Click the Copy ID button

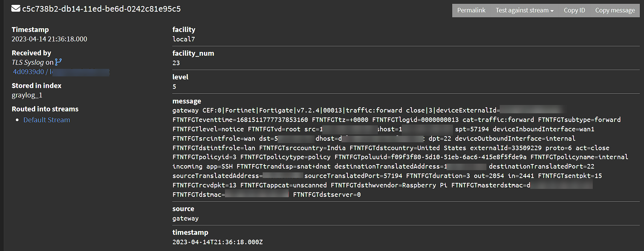(x=574, y=10)
